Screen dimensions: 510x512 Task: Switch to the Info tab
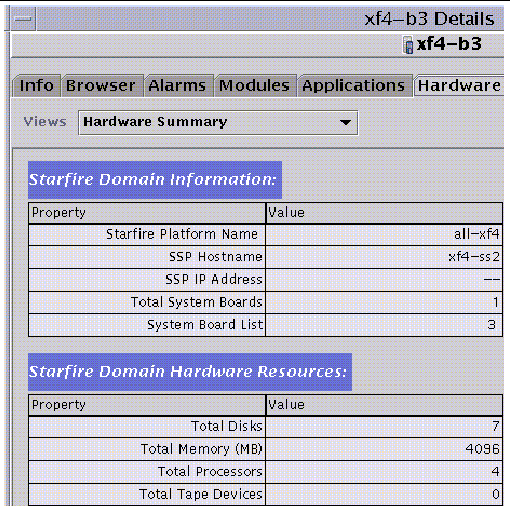tap(37, 86)
